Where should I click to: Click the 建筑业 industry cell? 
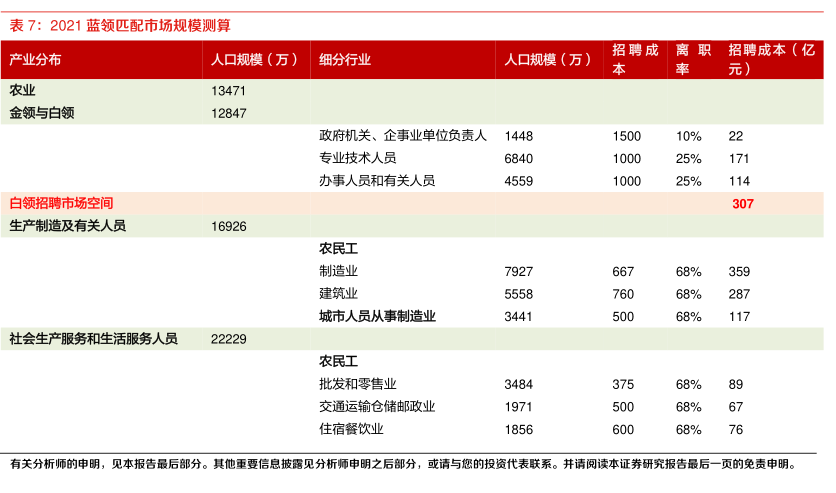pyautogui.click(x=338, y=294)
